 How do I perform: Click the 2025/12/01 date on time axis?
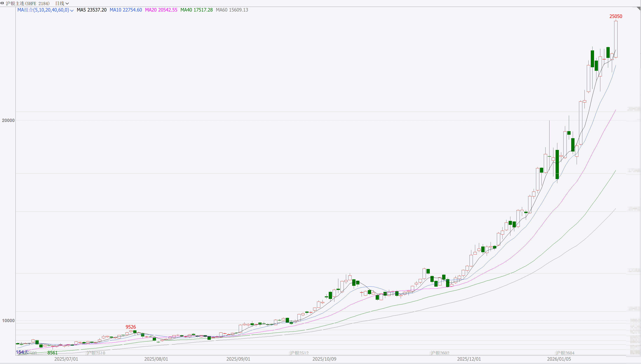pyautogui.click(x=469, y=359)
